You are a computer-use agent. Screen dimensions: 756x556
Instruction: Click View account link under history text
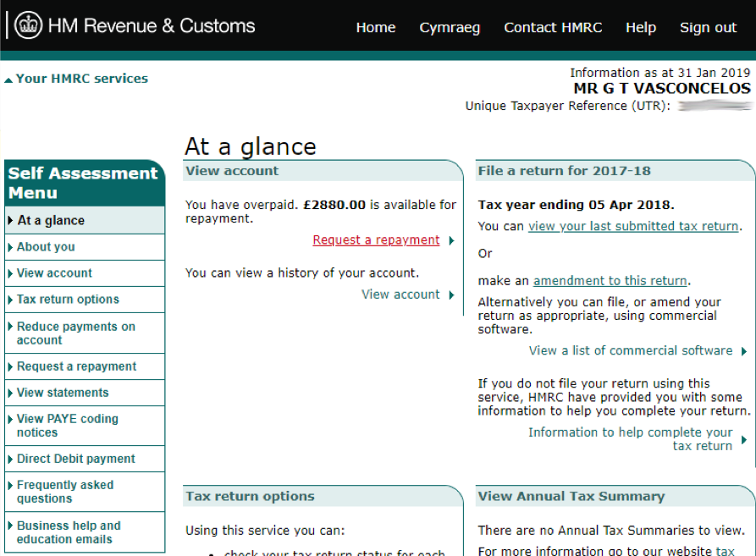click(x=400, y=295)
